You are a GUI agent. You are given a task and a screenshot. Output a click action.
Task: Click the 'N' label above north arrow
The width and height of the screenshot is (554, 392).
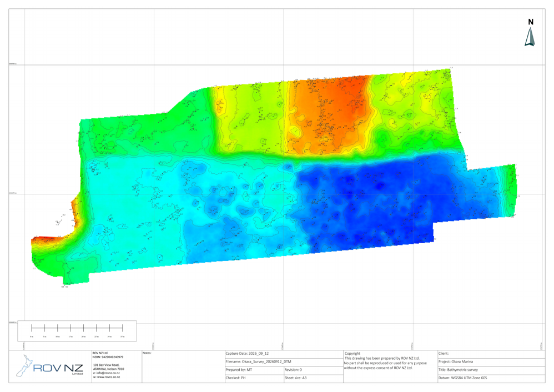coord(531,22)
